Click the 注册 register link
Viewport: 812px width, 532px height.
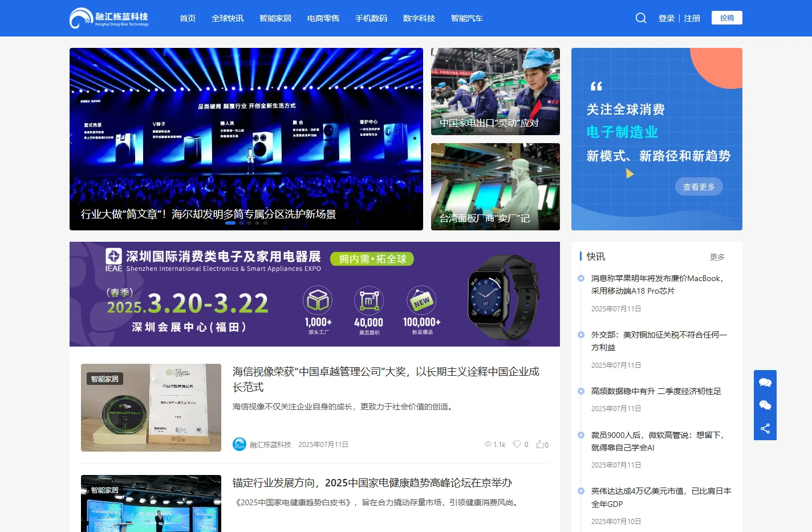click(x=692, y=18)
